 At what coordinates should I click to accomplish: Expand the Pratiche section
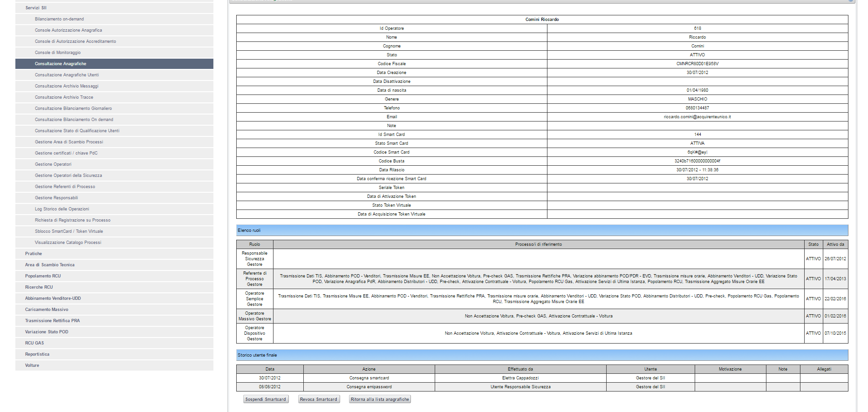[x=114, y=254]
